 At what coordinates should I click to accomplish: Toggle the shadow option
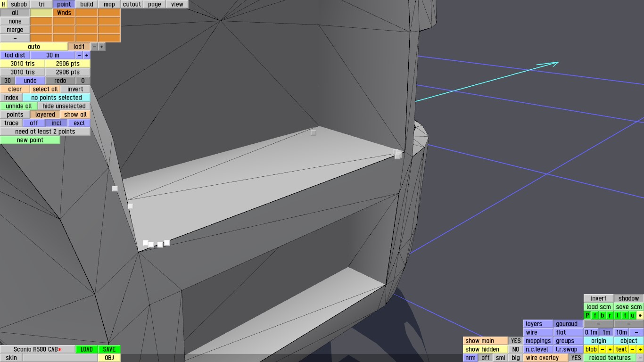(629, 298)
